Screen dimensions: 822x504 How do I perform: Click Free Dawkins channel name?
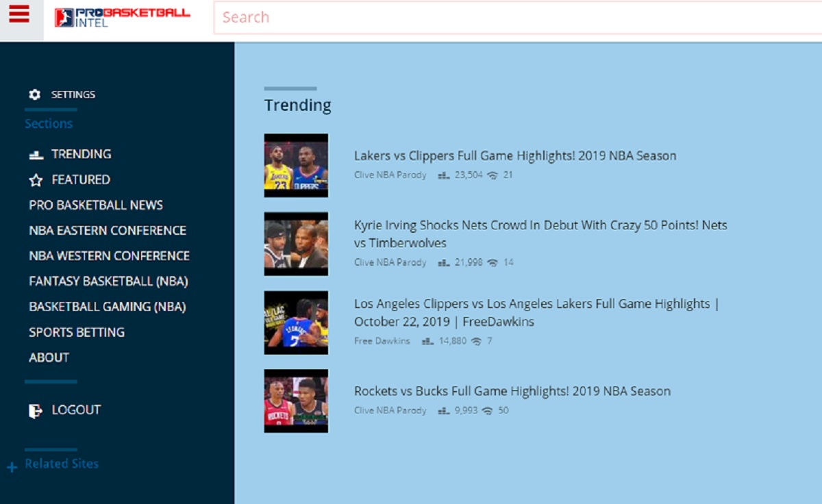382,341
